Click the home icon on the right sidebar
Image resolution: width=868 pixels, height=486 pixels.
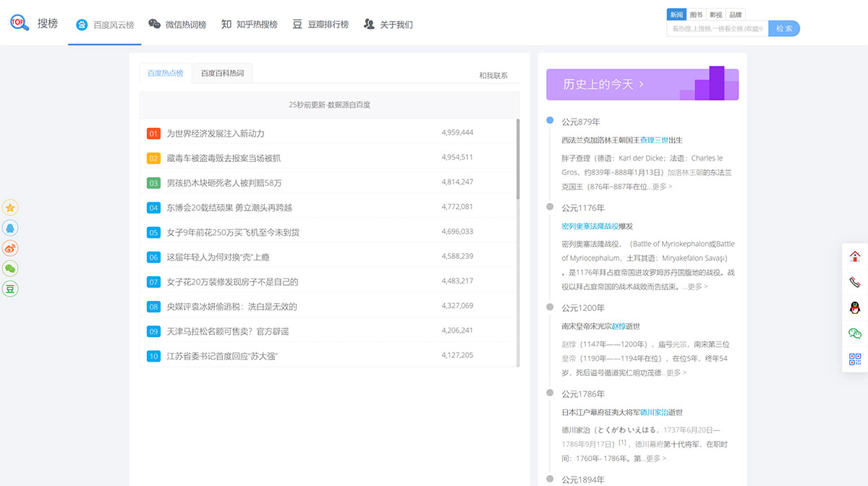pos(854,255)
